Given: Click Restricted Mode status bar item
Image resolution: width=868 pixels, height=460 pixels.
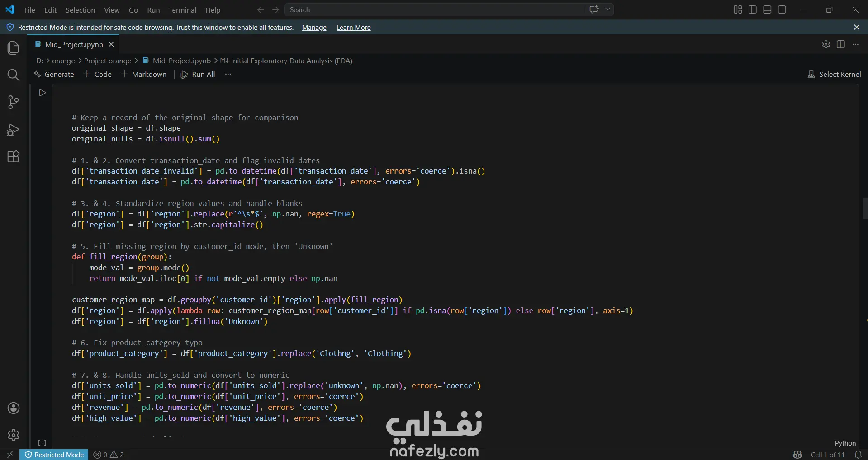Looking at the screenshot, I should tap(54, 455).
